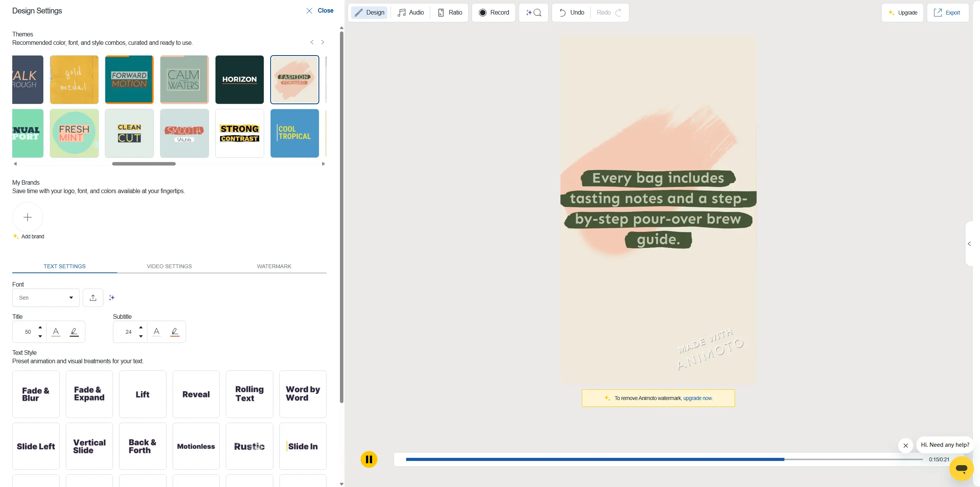
Task: Select the Fresh Mint theme
Action: pyautogui.click(x=74, y=133)
